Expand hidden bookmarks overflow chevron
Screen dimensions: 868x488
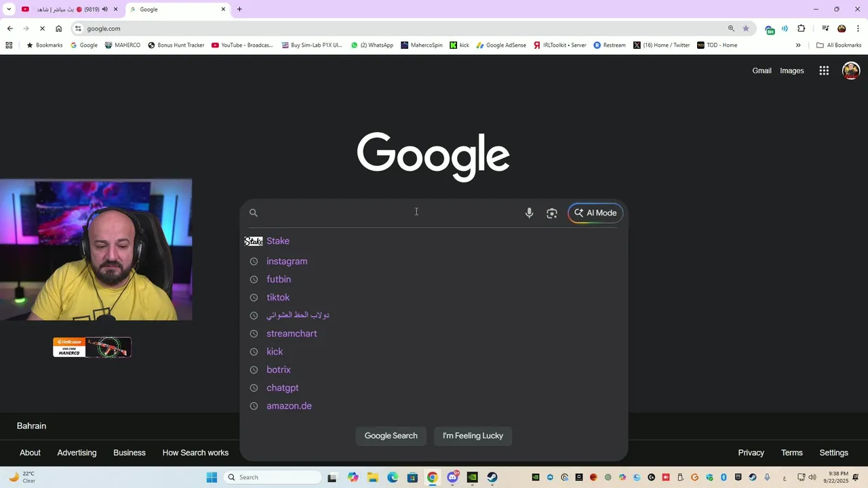tap(798, 45)
